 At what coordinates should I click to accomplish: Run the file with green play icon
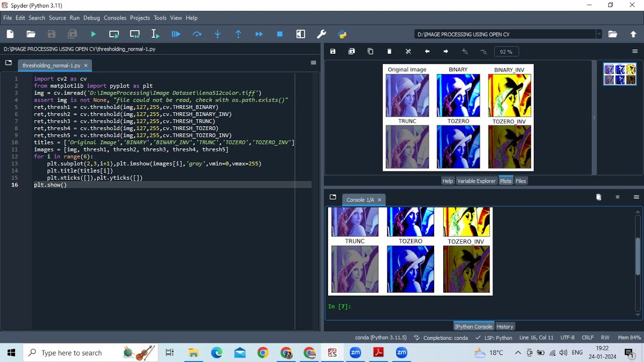coord(93,34)
